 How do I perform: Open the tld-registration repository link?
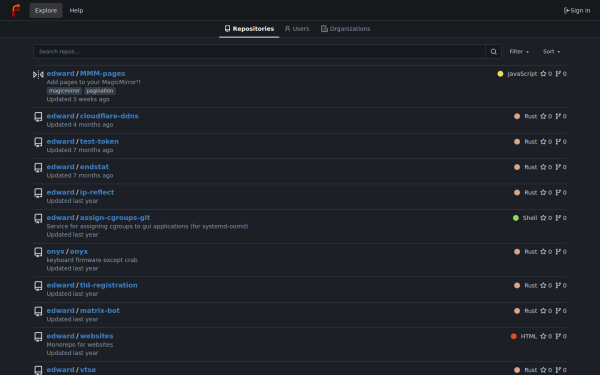pos(109,285)
